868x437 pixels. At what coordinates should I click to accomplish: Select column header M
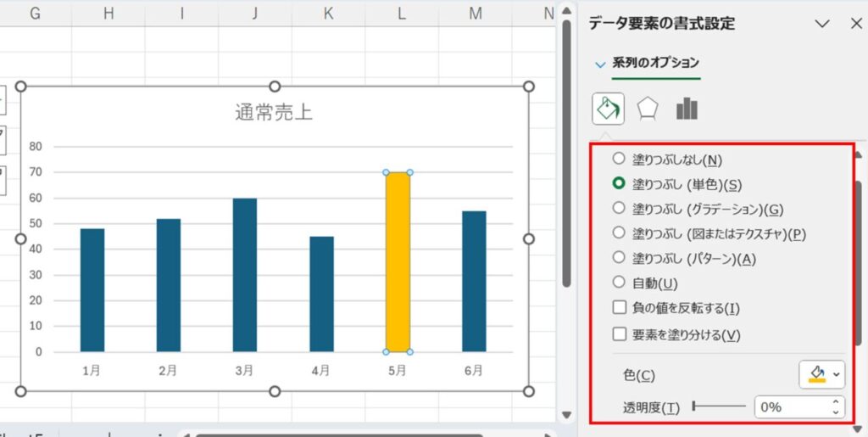coord(476,14)
